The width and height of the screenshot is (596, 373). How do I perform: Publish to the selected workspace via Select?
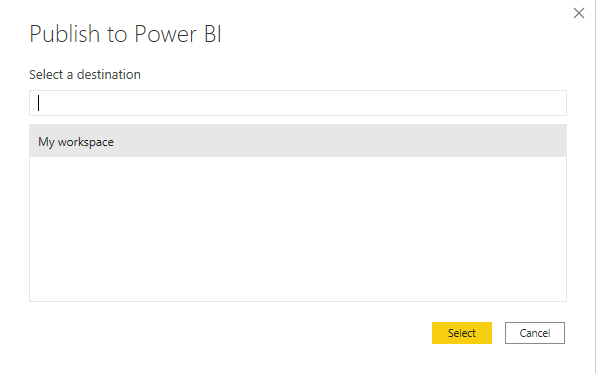pos(461,333)
